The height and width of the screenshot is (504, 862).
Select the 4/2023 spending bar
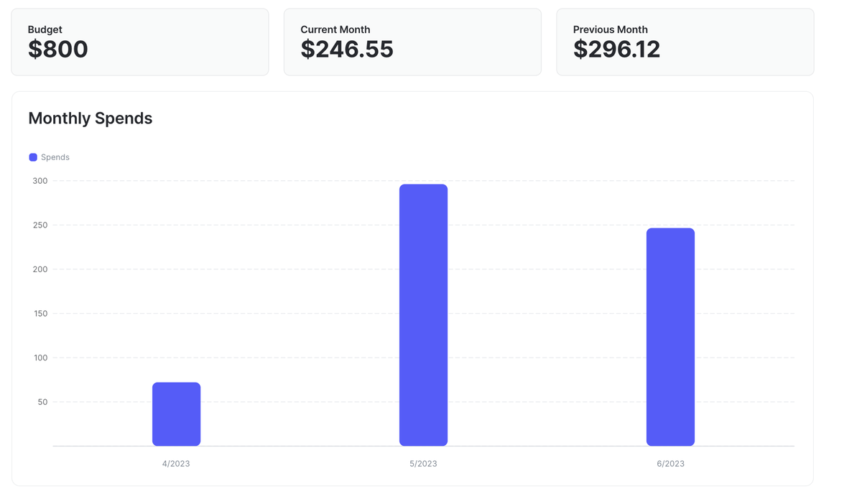coord(176,414)
